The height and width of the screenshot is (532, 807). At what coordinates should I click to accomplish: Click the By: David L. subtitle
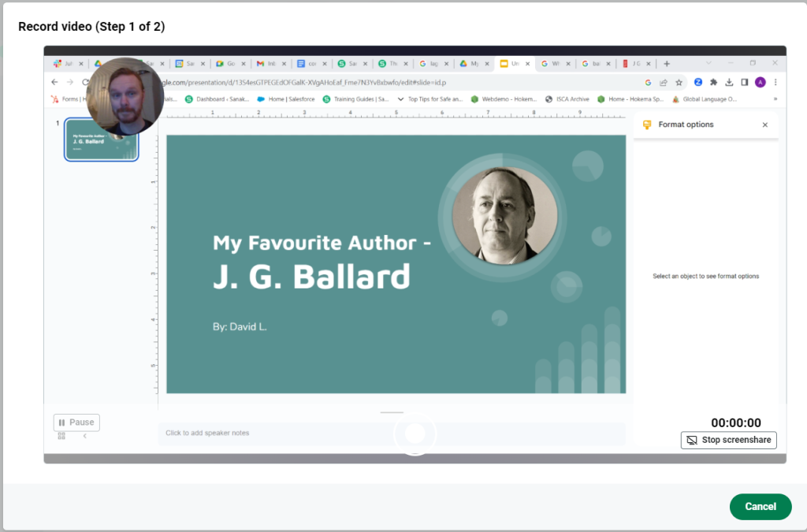(240, 327)
